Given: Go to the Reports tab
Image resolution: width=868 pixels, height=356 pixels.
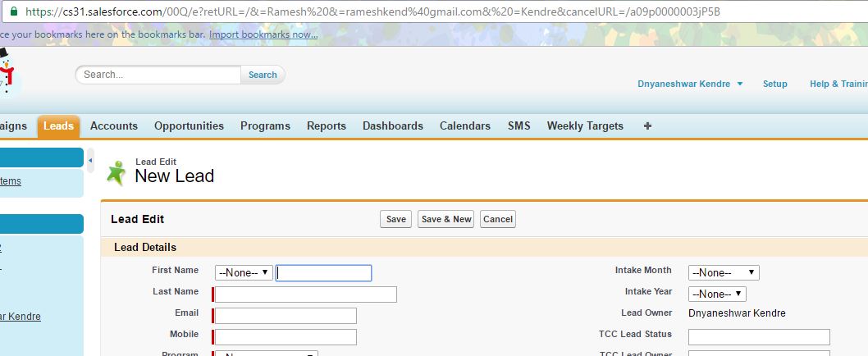Looking at the screenshot, I should click(327, 126).
